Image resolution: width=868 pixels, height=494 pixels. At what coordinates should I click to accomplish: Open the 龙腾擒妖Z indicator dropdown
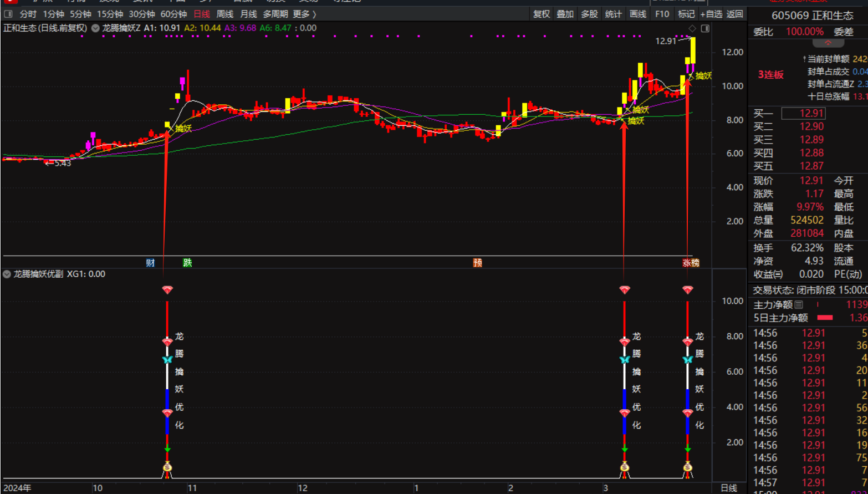point(95,28)
